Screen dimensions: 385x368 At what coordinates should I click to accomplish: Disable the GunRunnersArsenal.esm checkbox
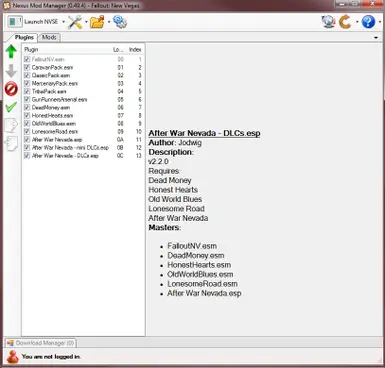pyautogui.click(x=27, y=100)
